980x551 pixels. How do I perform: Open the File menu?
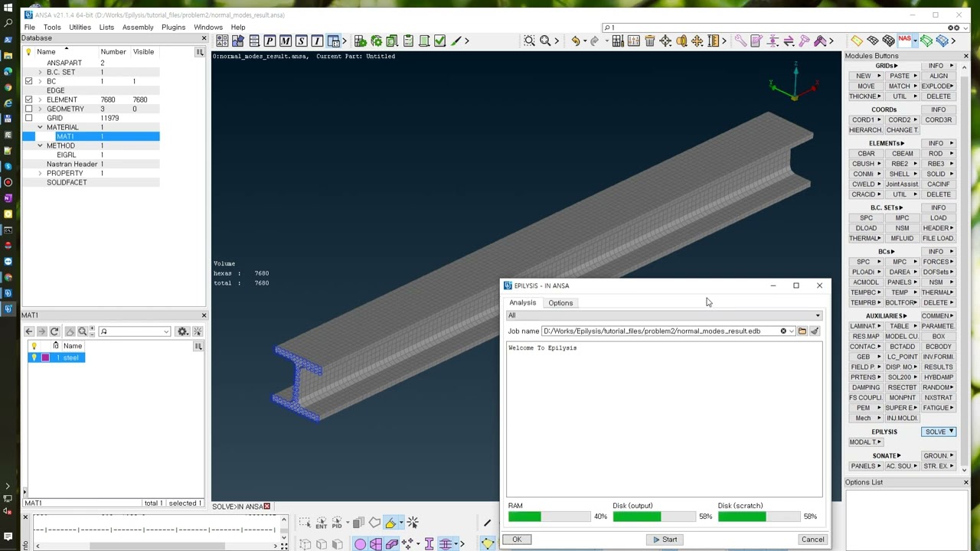tap(29, 28)
